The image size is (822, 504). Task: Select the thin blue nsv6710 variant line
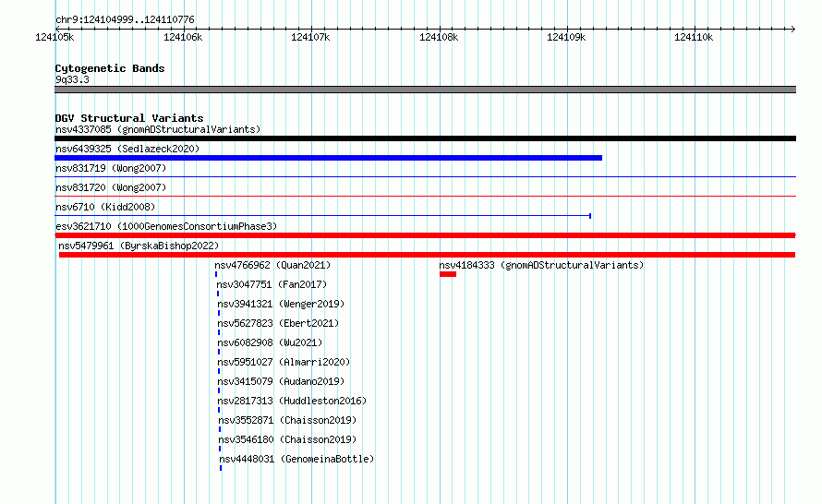click(323, 216)
